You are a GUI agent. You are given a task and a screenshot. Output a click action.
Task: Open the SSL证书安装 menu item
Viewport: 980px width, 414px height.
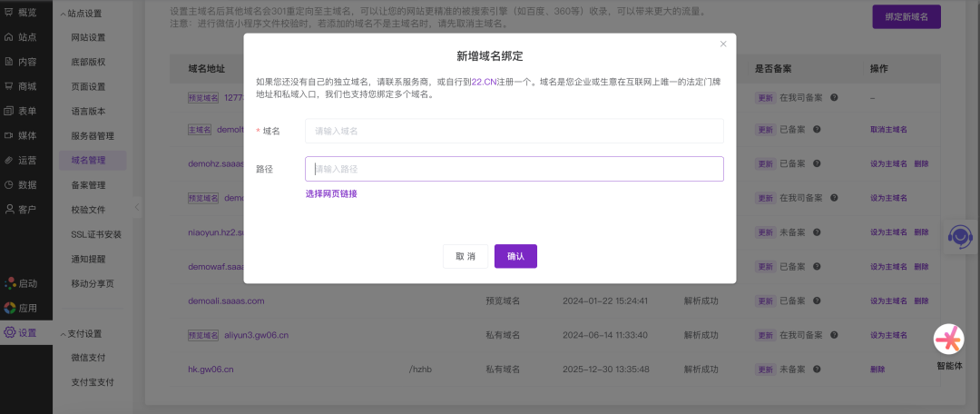click(x=96, y=234)
